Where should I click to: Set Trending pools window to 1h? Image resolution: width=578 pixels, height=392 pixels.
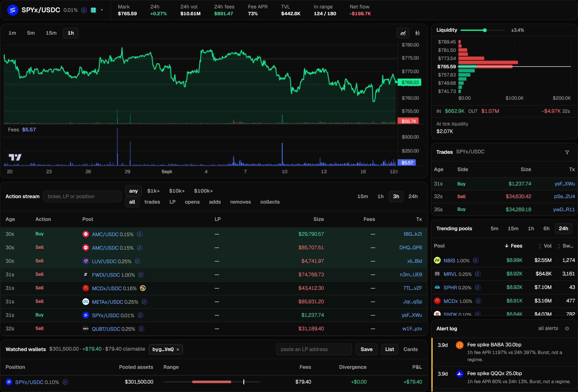pyautogui.click(x=531, y=229)
